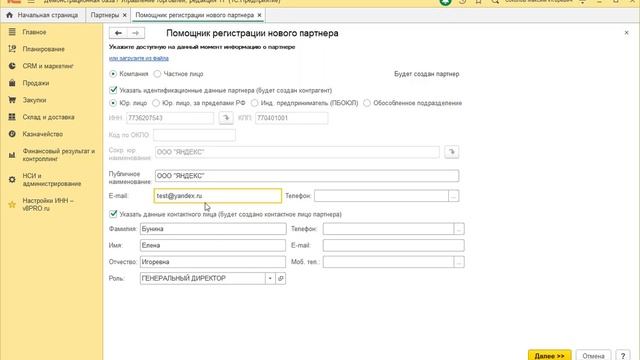Open the Главное section in sidebar
The width and height of the screenshot is (640, 360).
34,32
